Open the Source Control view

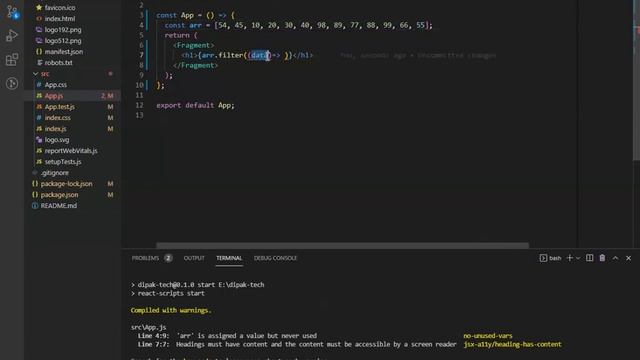coord(12,11)
